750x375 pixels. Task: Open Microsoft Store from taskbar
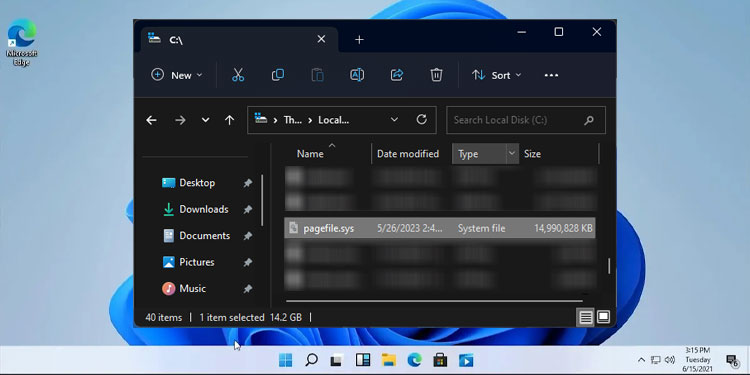point(440,360)
